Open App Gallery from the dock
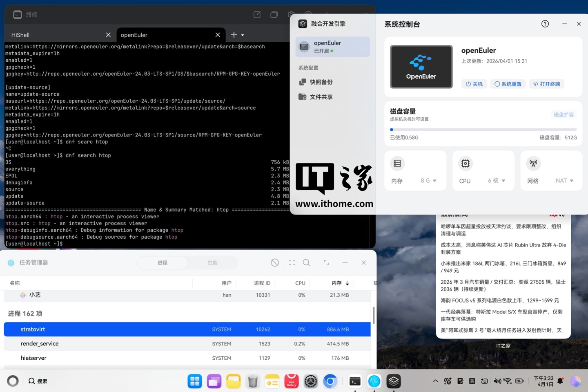 pyautogui.click(x=291, y=381)
